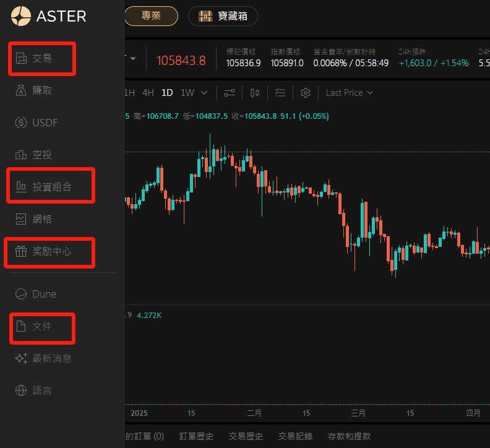Open 最新消息 news in sidebar
Image resolution: width=490 pixels, height=448 pixels.
pos(51,358)
